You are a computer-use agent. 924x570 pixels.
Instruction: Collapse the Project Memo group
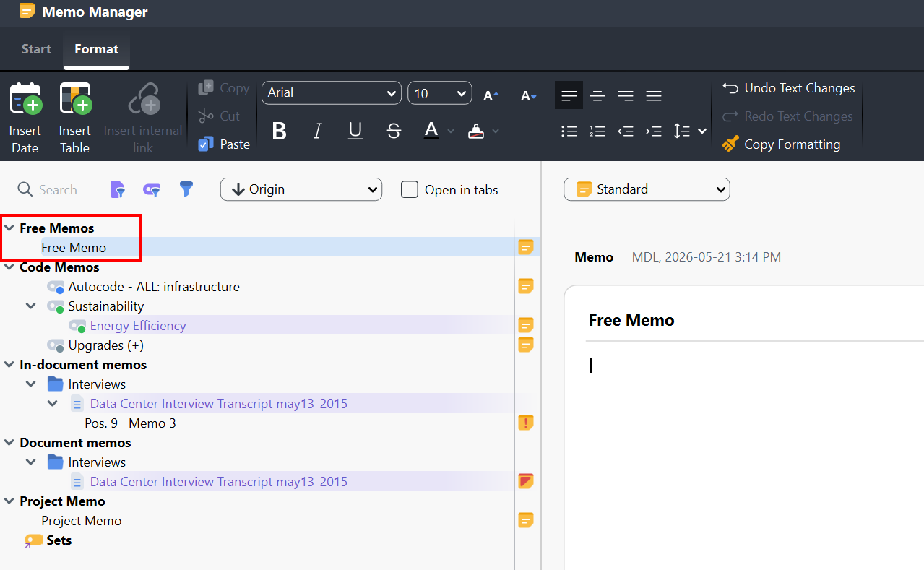pyautogui.click(x=9, y=501)
